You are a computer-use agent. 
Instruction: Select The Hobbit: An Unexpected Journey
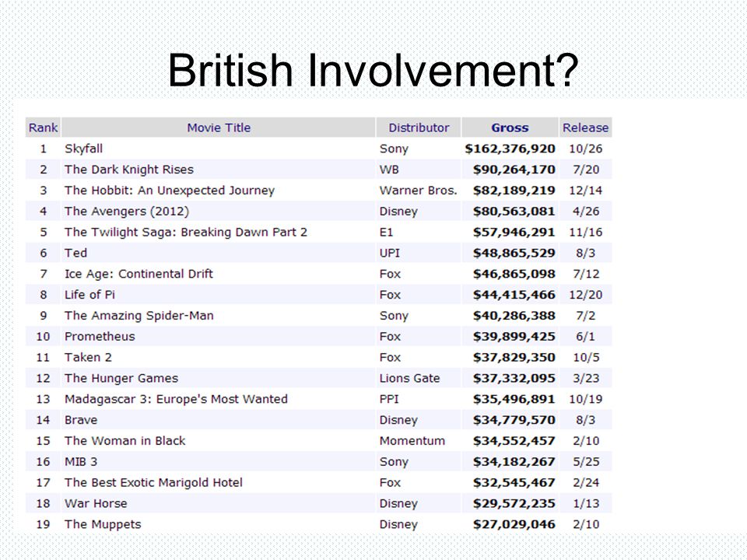pos(170,191)
